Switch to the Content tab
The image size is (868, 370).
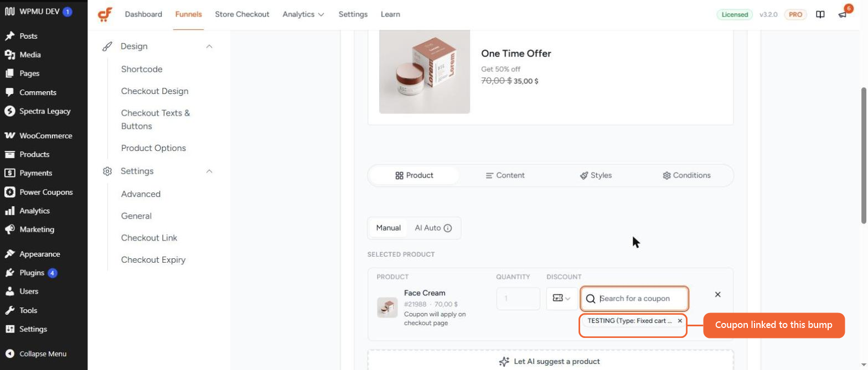[x=505, y=175]
